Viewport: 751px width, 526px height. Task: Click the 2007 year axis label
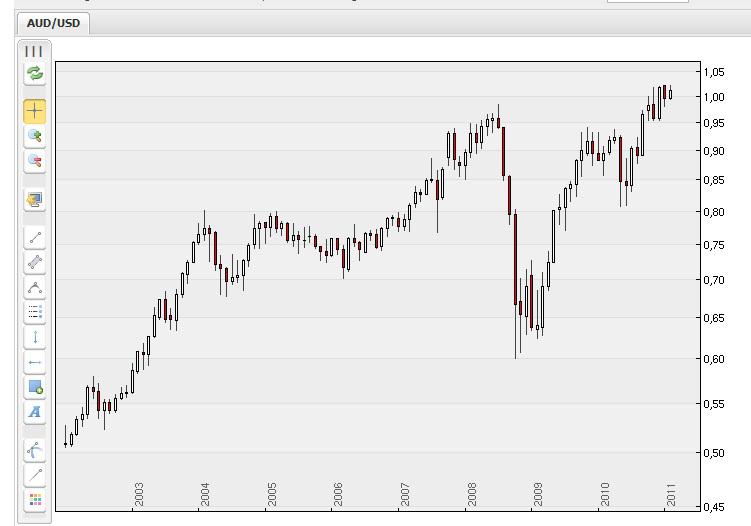405,494
